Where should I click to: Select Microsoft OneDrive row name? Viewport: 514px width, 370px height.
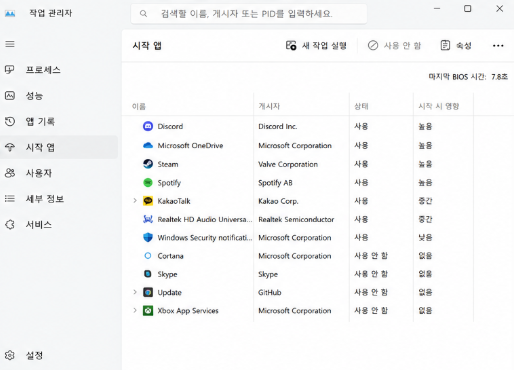pyautogui.click(x=190, y=145)
